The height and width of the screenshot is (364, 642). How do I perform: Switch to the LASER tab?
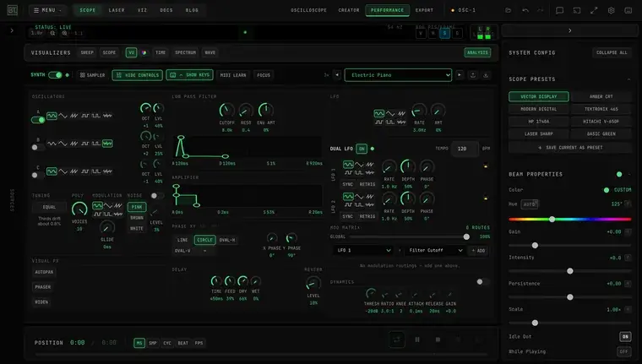[x=117, y=10]
